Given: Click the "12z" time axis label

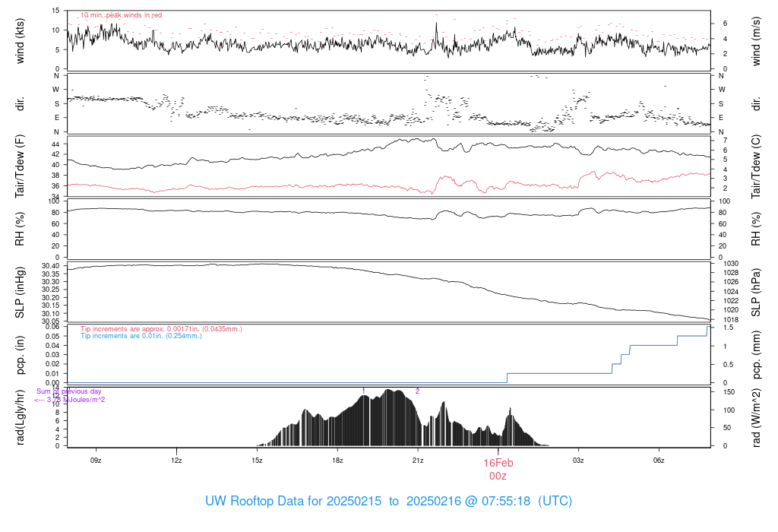Looking at the screenshot, I should tap(176, 461).
